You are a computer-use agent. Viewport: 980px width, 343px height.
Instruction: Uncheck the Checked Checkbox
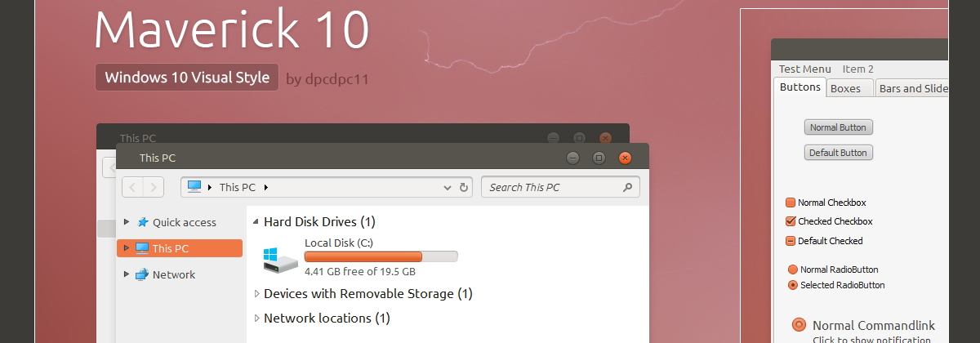[x=791, y=221]
